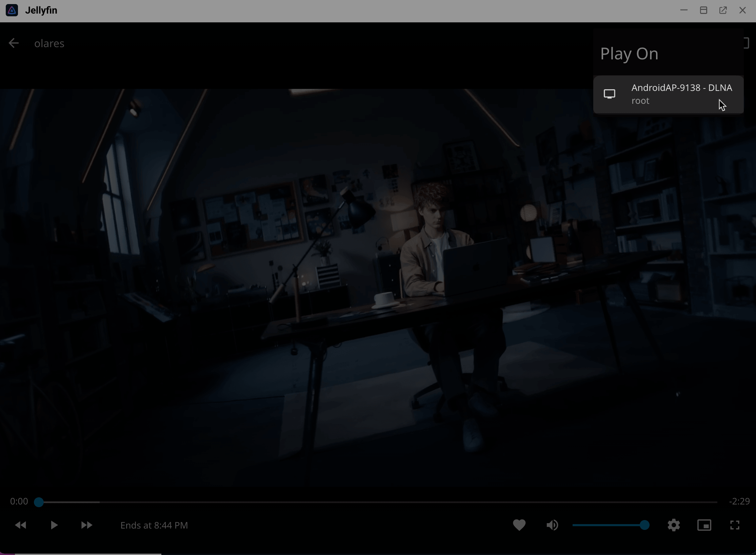Click the 'Ends at 8:44 PM' text
Screen dimensions: 756x555
coord(154,525)
